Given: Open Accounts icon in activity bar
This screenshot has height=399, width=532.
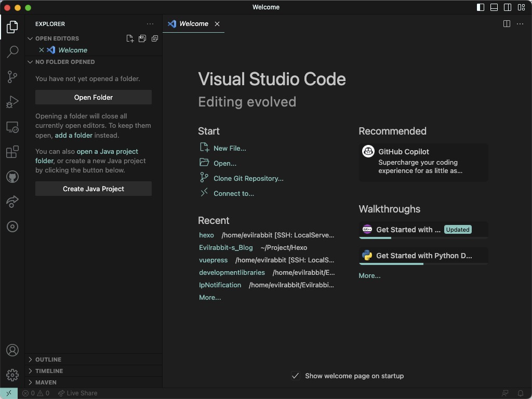Looking at the screenshot, I should click(12, 350).
